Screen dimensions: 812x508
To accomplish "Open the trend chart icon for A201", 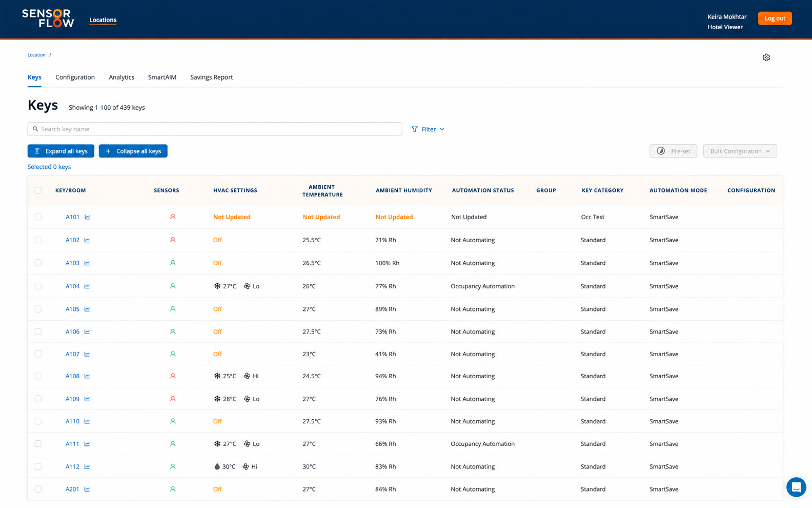I will [x=87, y=489].
